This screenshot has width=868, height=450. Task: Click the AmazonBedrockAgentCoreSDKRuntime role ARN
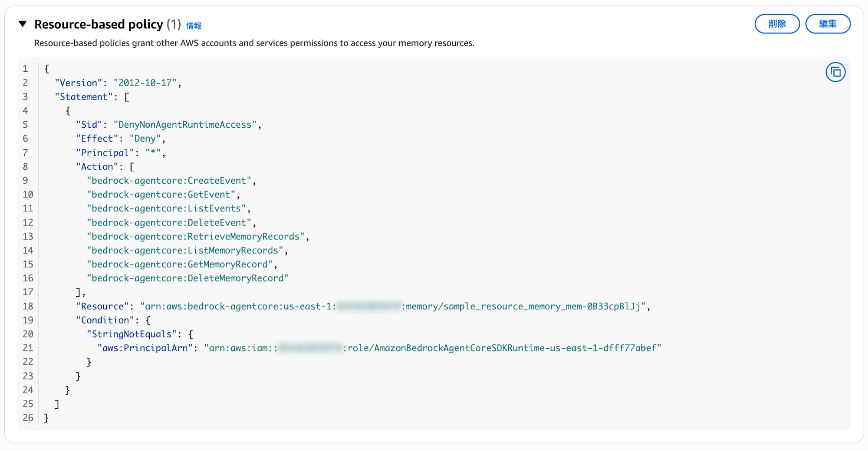coord(503,348)
